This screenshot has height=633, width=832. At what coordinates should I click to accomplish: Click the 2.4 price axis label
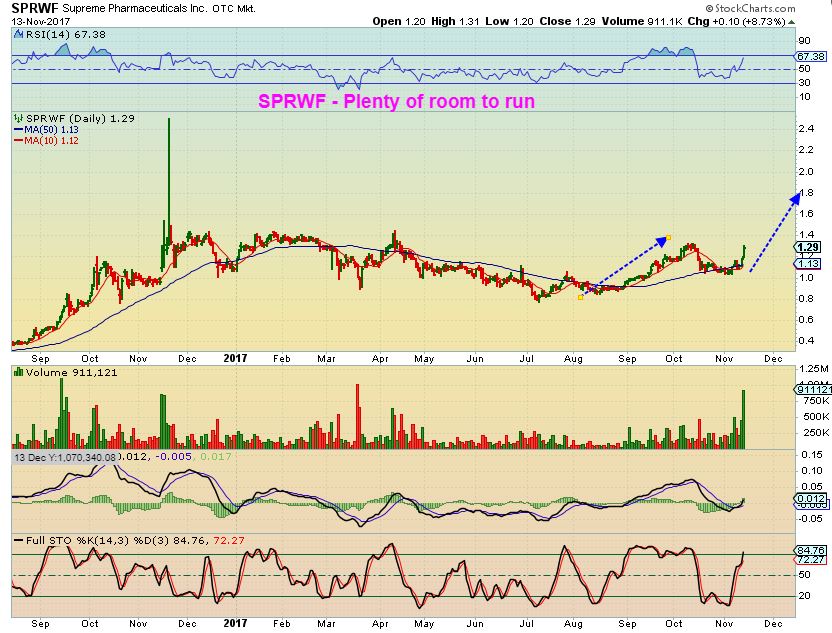point(805,128)
